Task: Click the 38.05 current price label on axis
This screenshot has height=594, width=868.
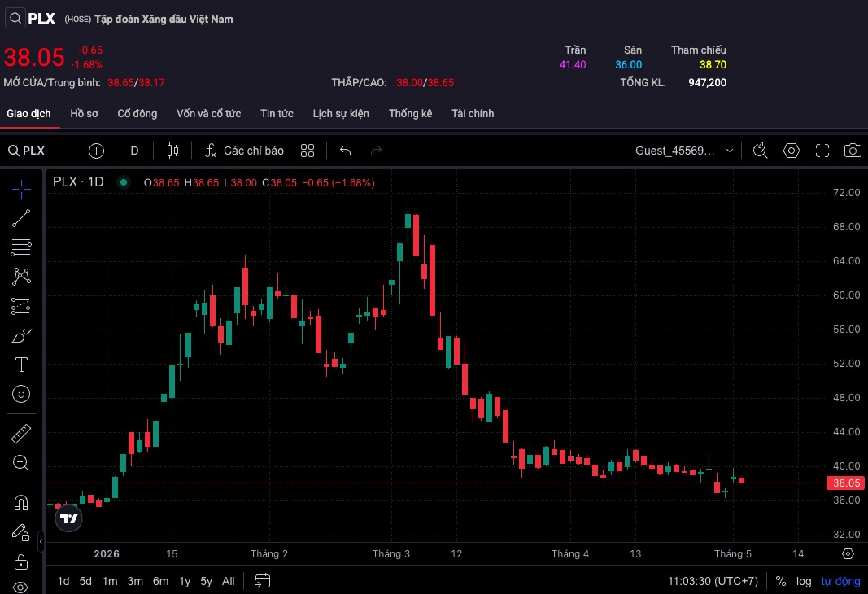Action: (845, 483)
